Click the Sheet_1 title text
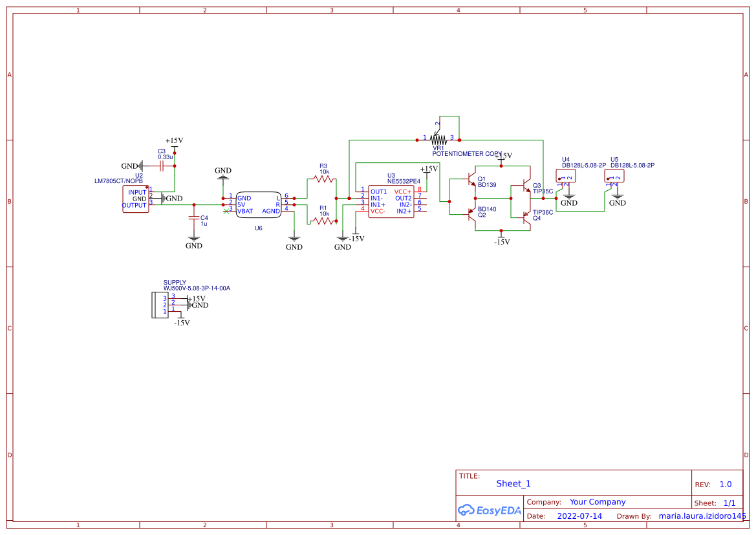The image size is (756, 535). [513, 483]
